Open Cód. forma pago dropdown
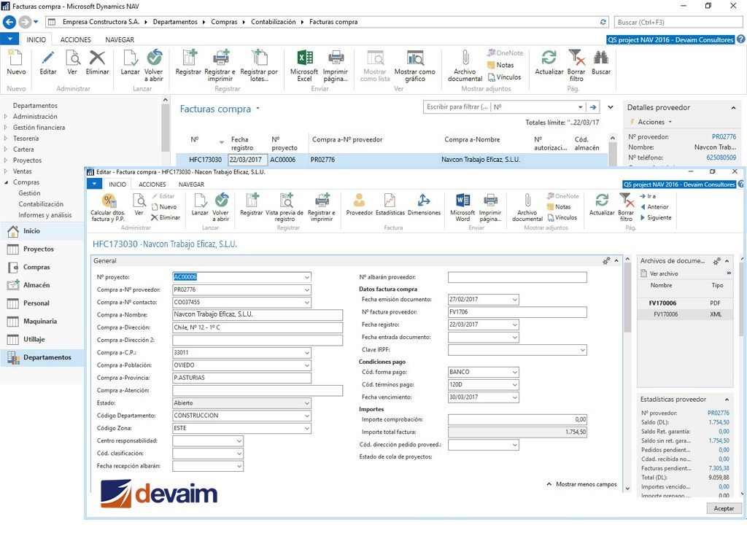The image size is (747, 560). click(515, 373)
